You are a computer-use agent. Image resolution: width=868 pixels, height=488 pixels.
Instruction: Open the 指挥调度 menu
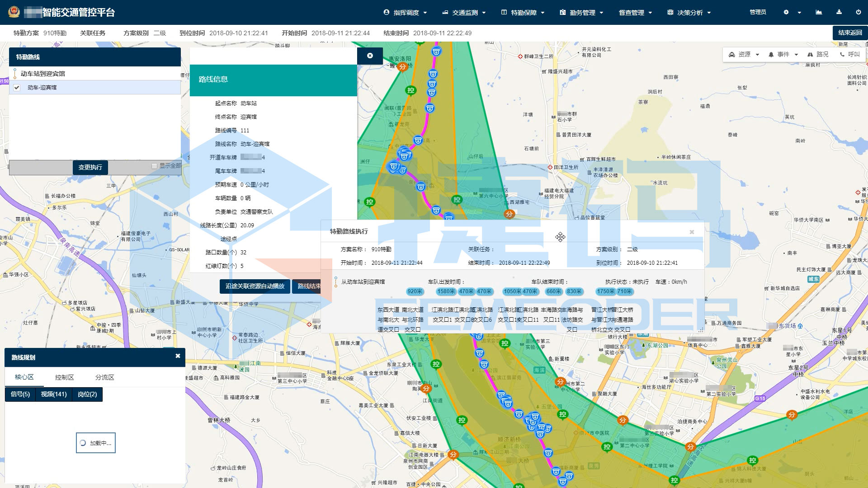coord(405,13)
